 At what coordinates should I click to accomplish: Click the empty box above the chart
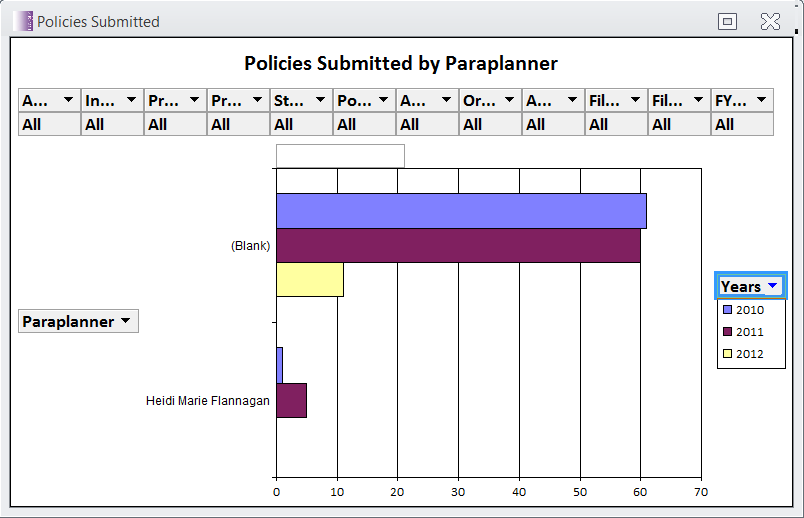340,156
